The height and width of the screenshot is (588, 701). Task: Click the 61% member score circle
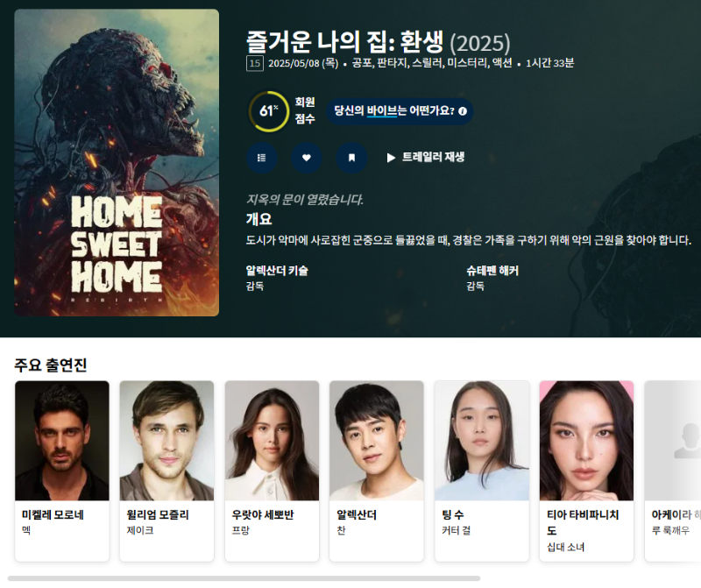tap(269, 111)
